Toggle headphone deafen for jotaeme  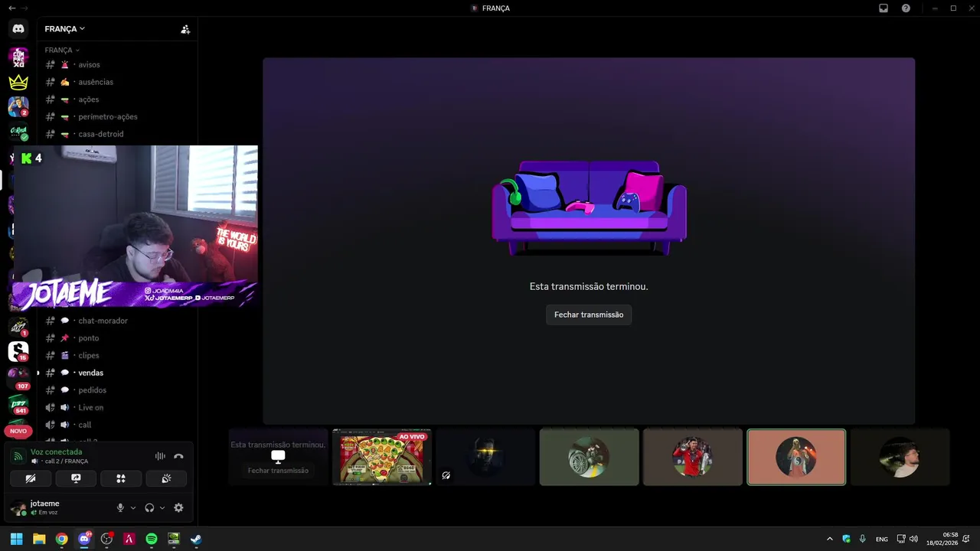(x=149, y=507)
